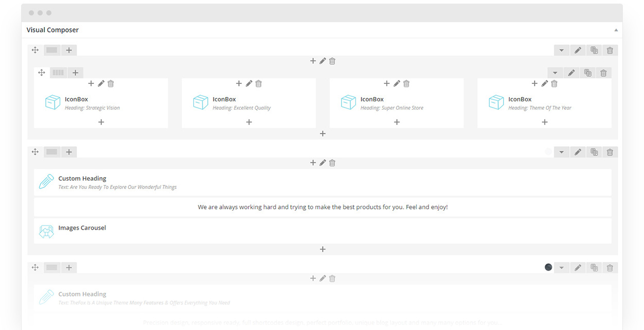Append element below Strategic Vision IconBox
The image size is (644, 330).
[101, 122]
